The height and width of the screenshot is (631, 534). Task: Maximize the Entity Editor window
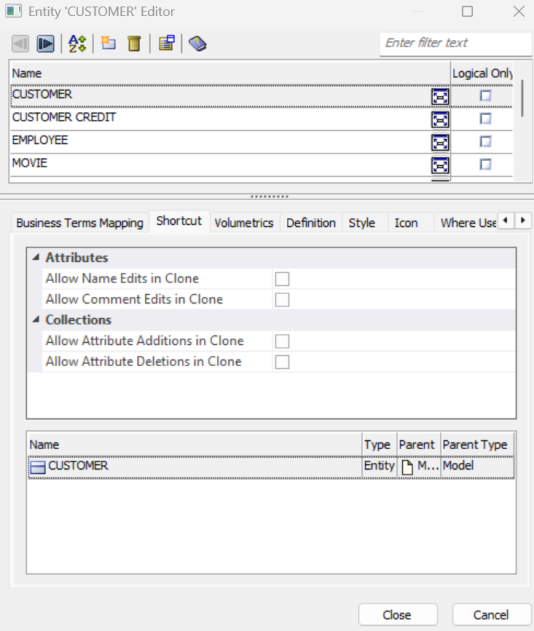click(467, 11)
